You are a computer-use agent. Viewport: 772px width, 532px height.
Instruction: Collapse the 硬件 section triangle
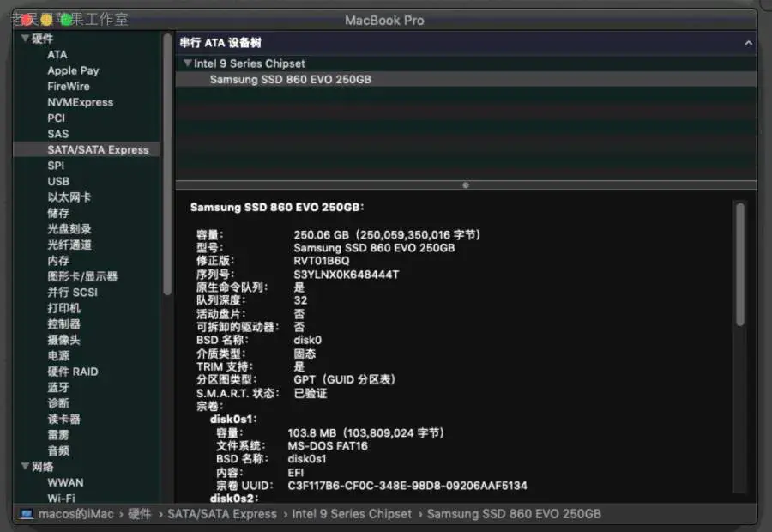[25, 39]
